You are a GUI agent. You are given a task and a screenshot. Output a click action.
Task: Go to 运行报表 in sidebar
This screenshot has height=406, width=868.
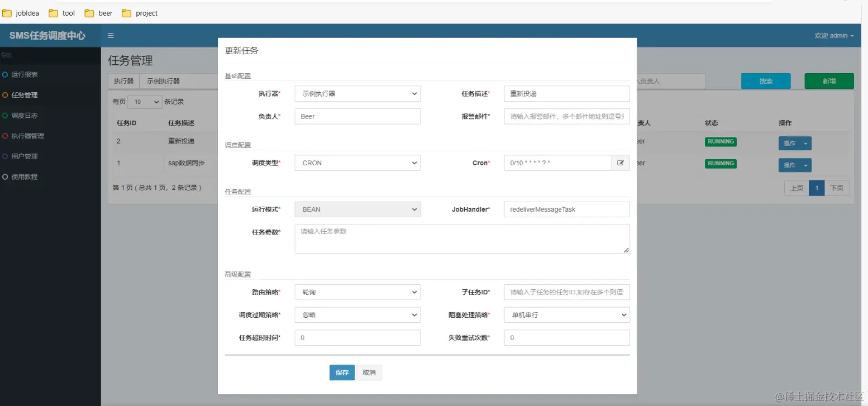pos(25,74)
